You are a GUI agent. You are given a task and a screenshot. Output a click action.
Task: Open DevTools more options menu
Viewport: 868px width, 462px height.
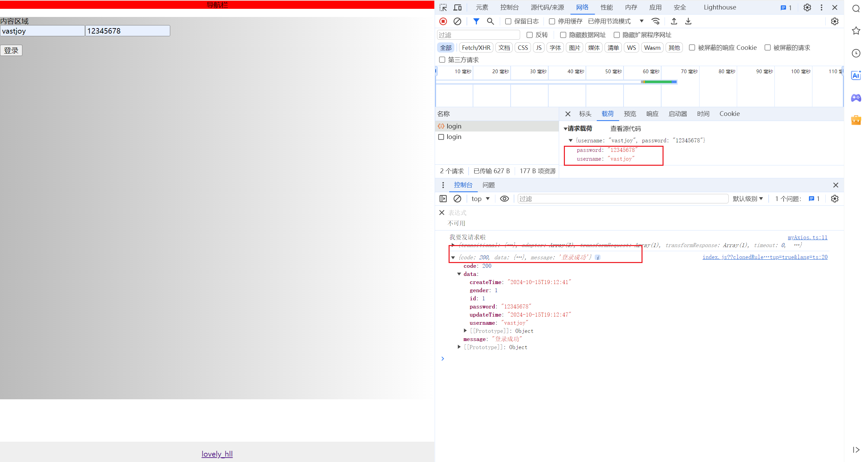(822, 7)
